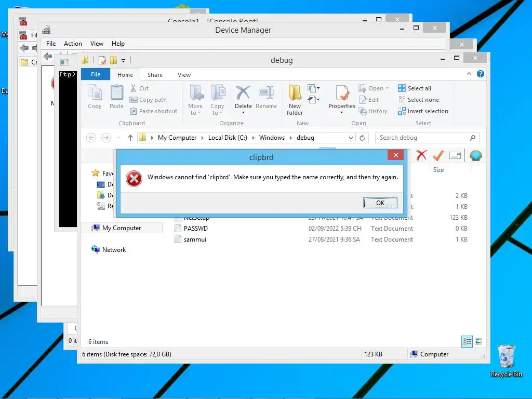Screen dimensions: 532x399
Task: Open the Move to dropdown
Action: coord(195,100)
